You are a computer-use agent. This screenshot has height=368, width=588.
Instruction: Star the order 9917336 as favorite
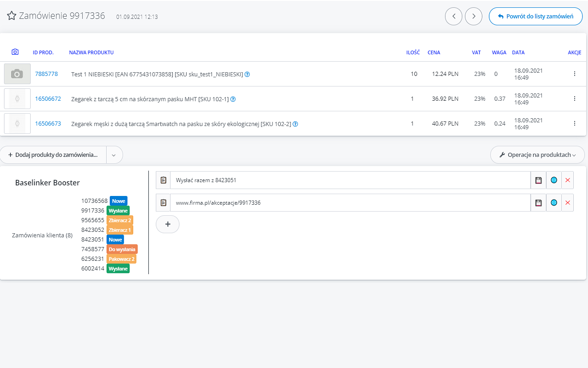pos(11,15)
